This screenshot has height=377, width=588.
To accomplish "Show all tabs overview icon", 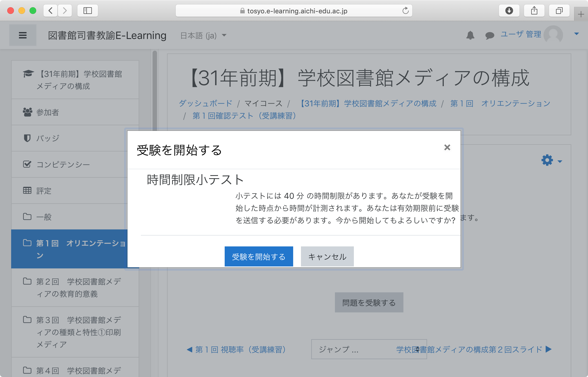I will pyautogui.click(x=559, y=11).
